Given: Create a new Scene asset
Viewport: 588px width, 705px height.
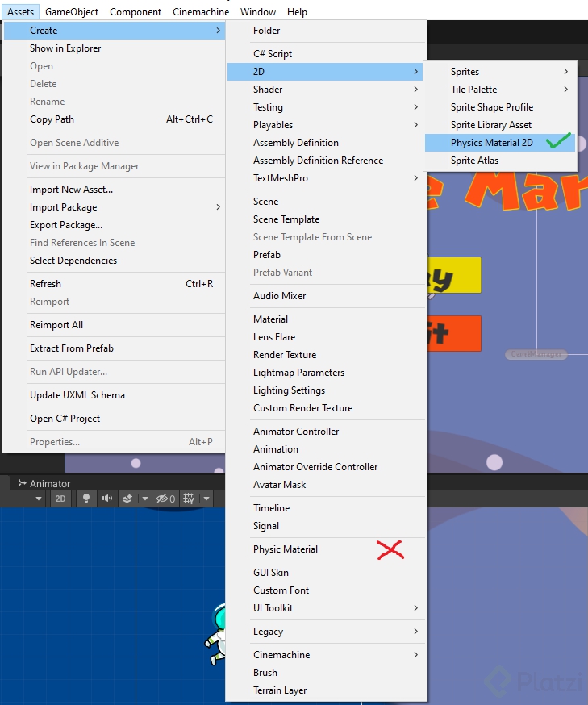Looking at the screenshot, I should tap(327, 202).
